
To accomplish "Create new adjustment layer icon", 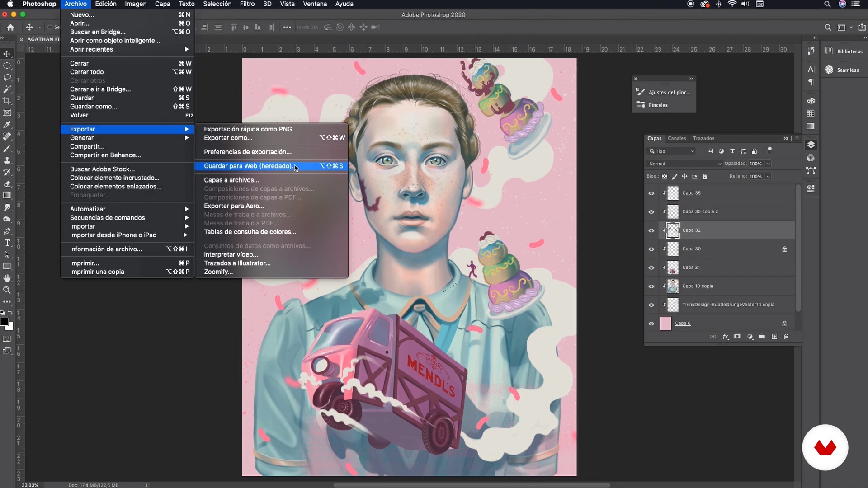I will 750,337.
